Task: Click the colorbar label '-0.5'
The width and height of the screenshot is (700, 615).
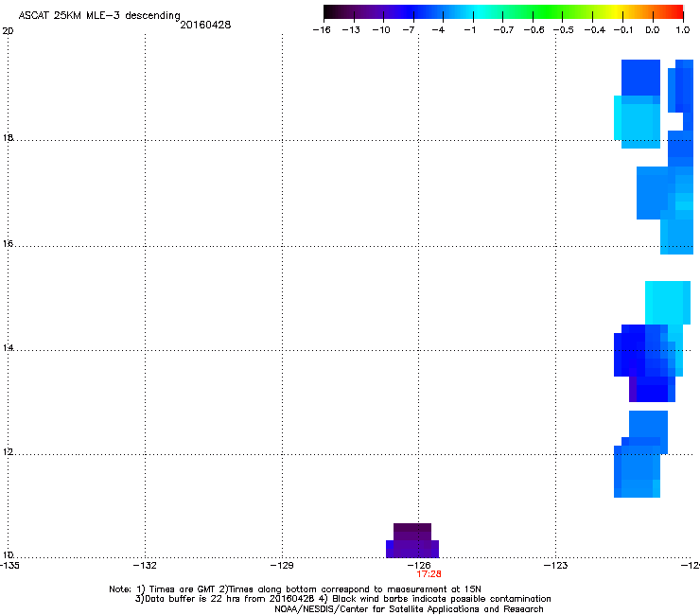Action: click(x=564, y=30)
